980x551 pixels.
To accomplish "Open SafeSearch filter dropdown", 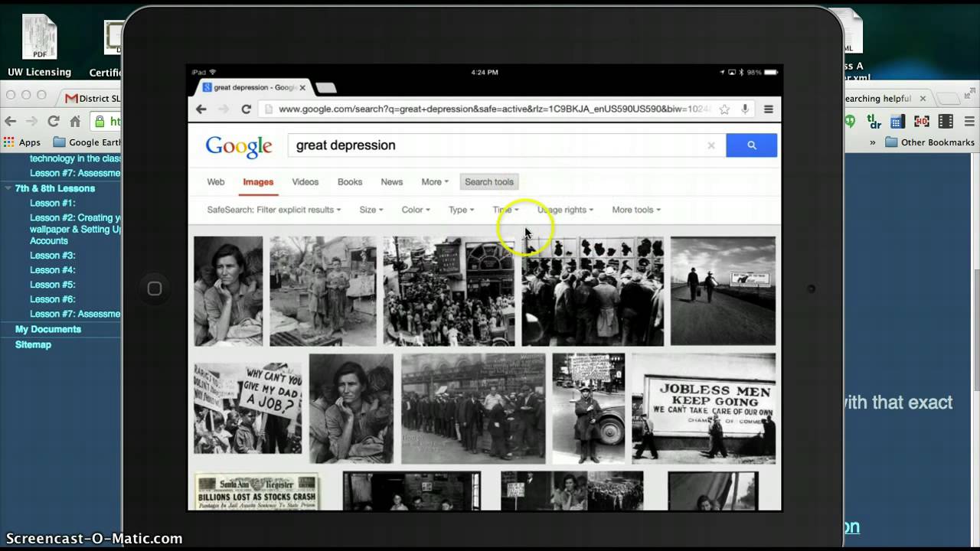I will (x=273, y=210).
